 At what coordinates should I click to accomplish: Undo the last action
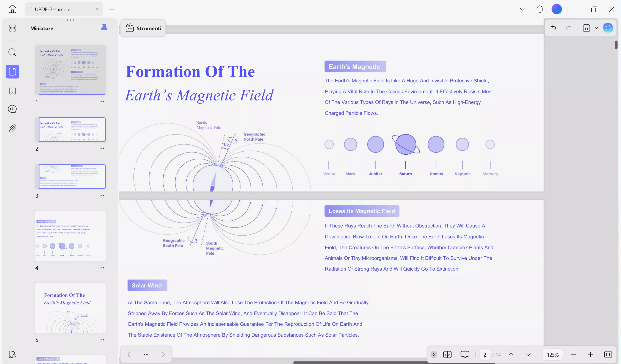(x=553, y=28)
